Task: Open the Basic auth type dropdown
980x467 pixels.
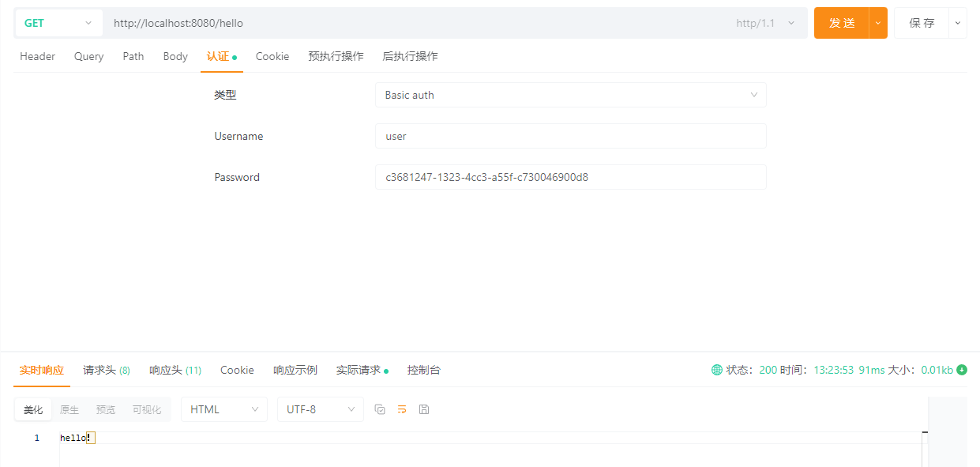Action: click(570, 95)
